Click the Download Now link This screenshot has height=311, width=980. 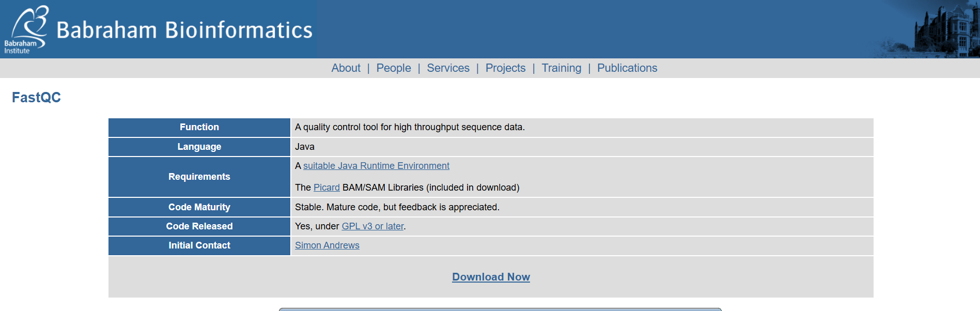coord(491,277)
